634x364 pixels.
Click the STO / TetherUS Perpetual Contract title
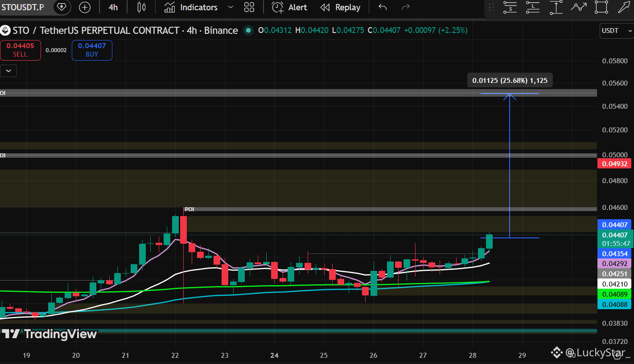[x=125, y=30]
